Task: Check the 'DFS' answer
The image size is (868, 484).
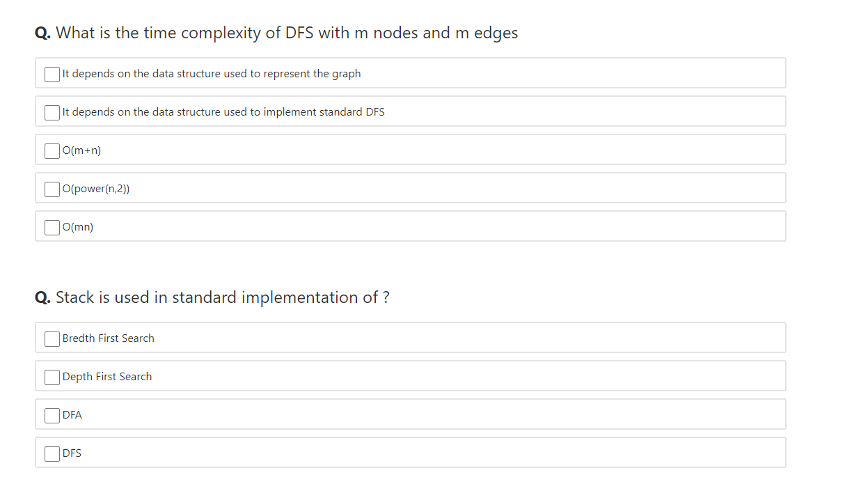Action: (x=52, y=453)
